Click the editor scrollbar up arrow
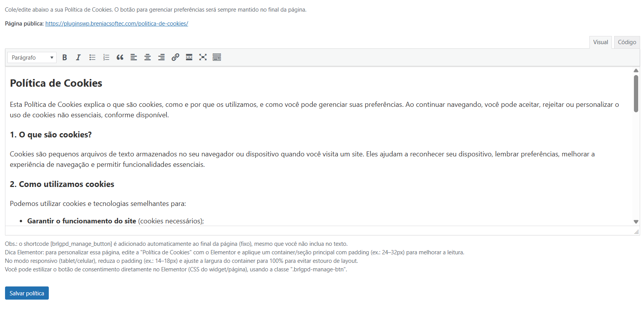 point(636,70)
